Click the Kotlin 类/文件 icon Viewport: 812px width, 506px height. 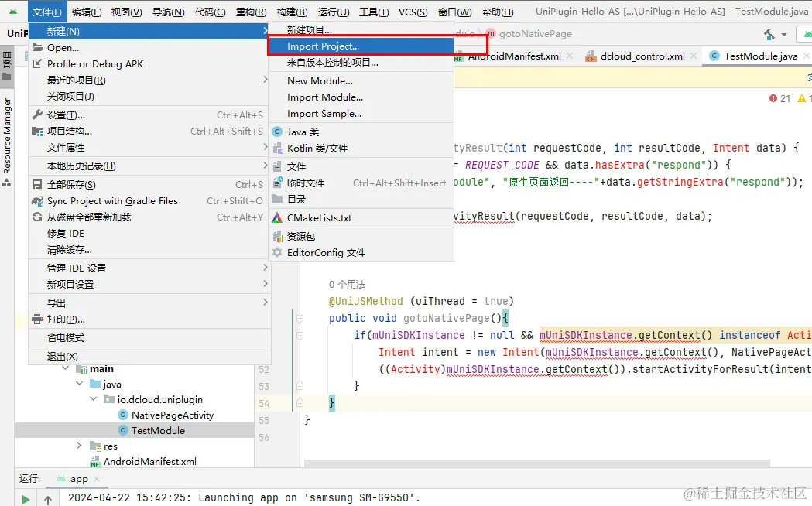coord(278,148)
